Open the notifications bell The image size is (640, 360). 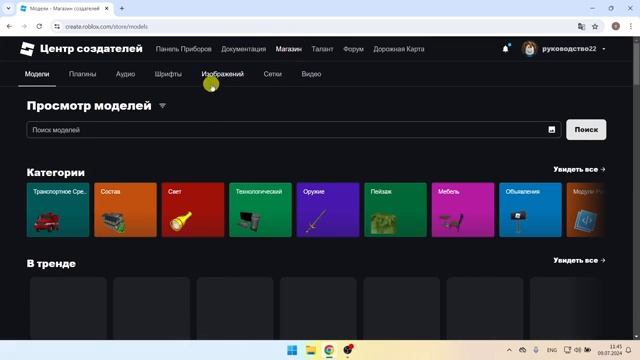[505, 49]
